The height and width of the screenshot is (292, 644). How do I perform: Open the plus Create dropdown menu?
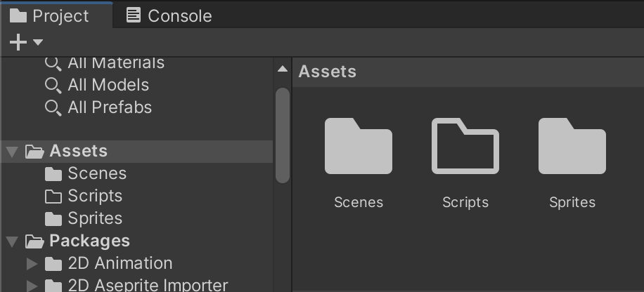[26, 43]
